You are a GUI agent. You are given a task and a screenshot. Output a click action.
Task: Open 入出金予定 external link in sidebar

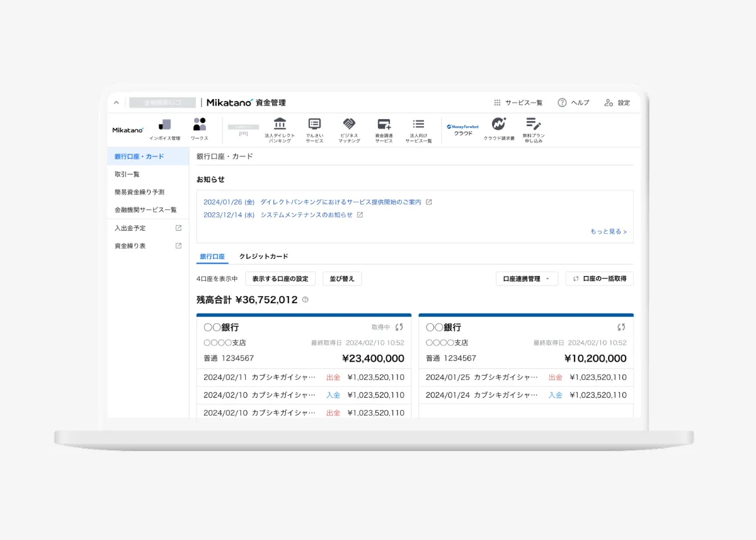click(x=148, y=228)
